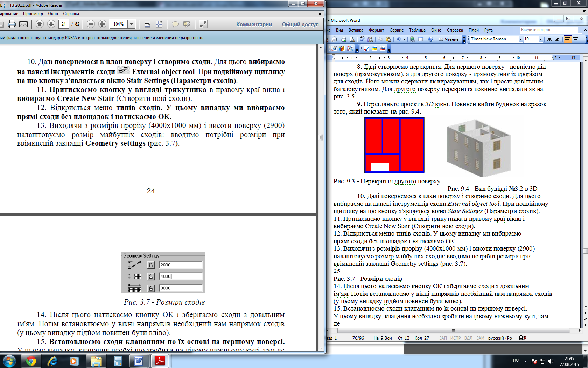Select the highlight text tool

click(187, 24)
